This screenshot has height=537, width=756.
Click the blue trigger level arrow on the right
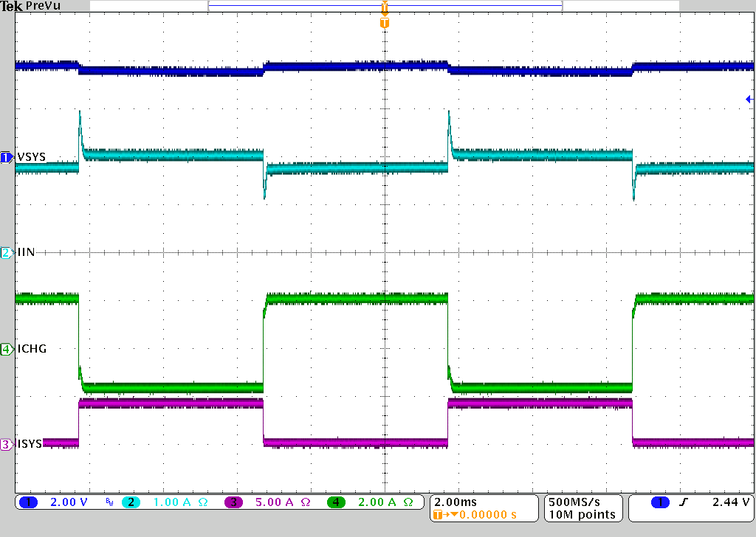coord(749,99)
